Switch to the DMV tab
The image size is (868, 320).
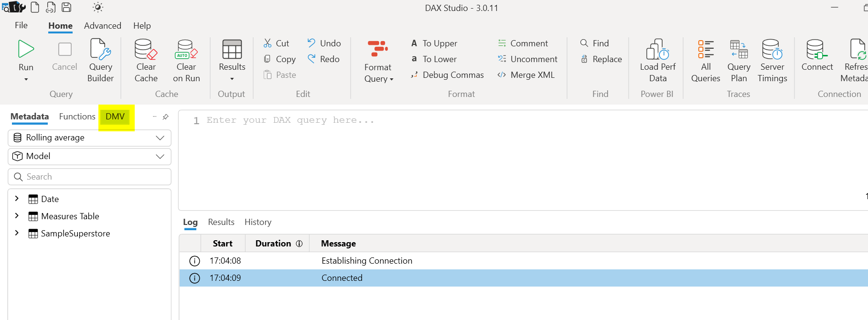[x=115, y=117]
